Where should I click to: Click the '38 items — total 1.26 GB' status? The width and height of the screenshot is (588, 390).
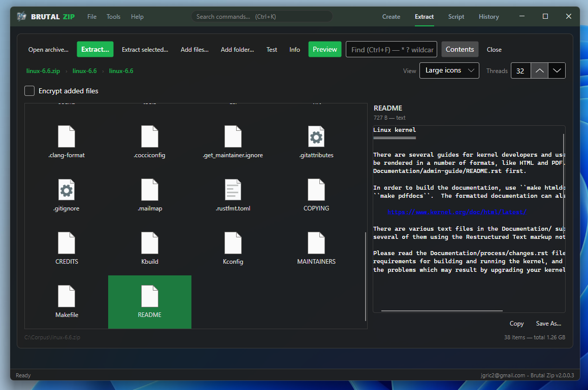tap(534, 337)
